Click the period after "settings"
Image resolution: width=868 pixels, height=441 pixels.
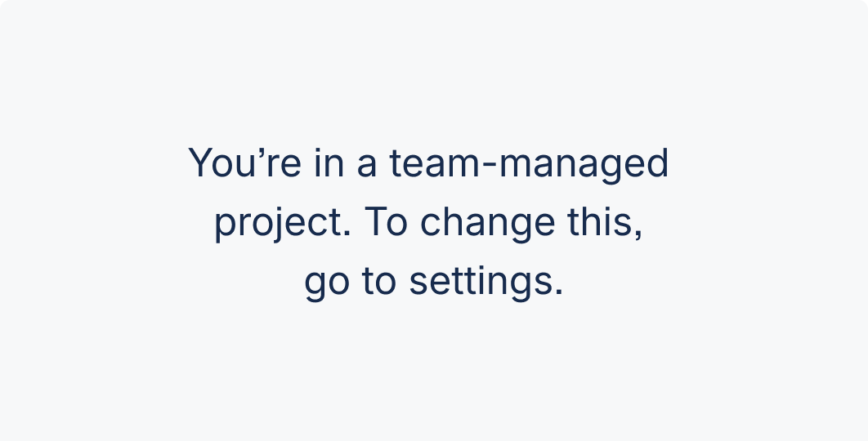point(558,292)
